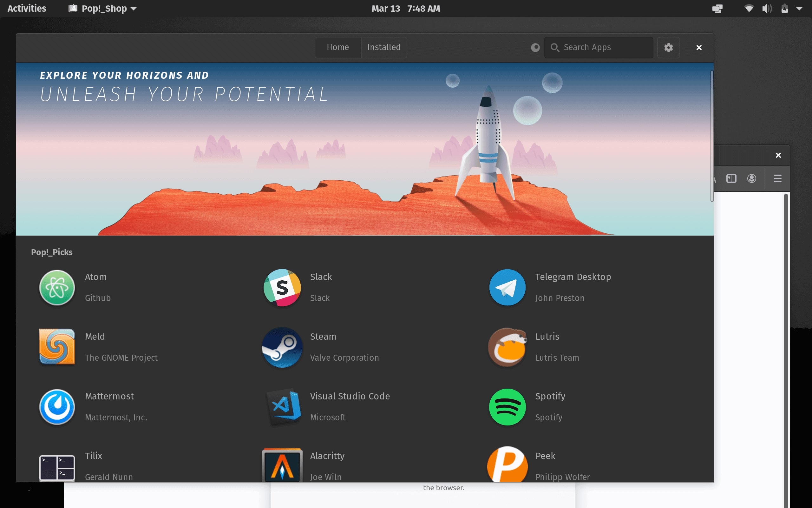Select the Alacritty title text

[x=327, y=456]
